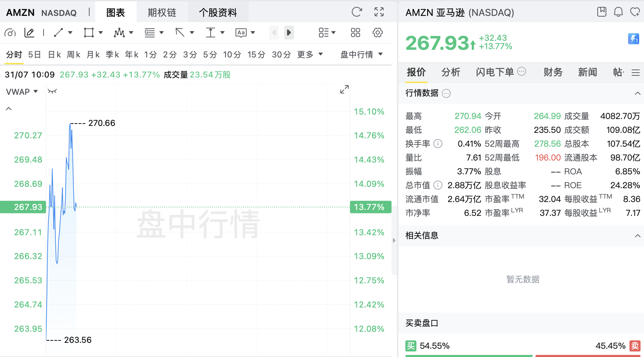Select the rectangle shape tool
644x357 pixels.
tap(89, 33)
